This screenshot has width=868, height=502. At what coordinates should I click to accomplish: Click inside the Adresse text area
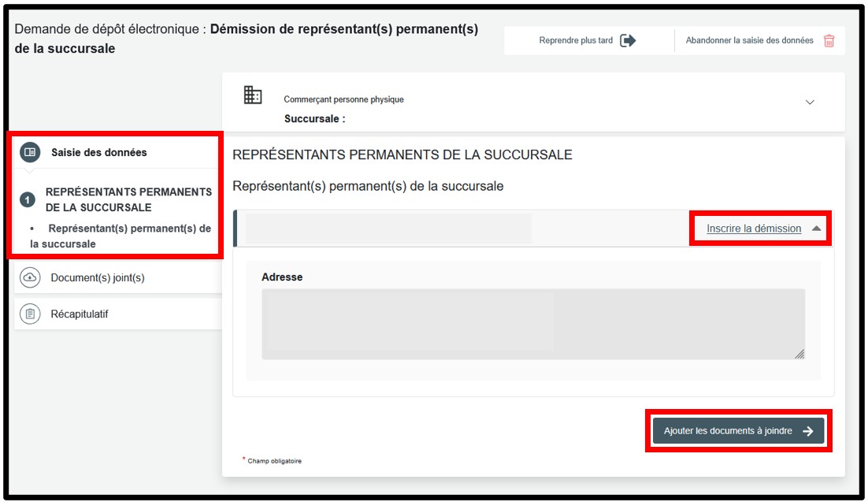click(532, 324)
